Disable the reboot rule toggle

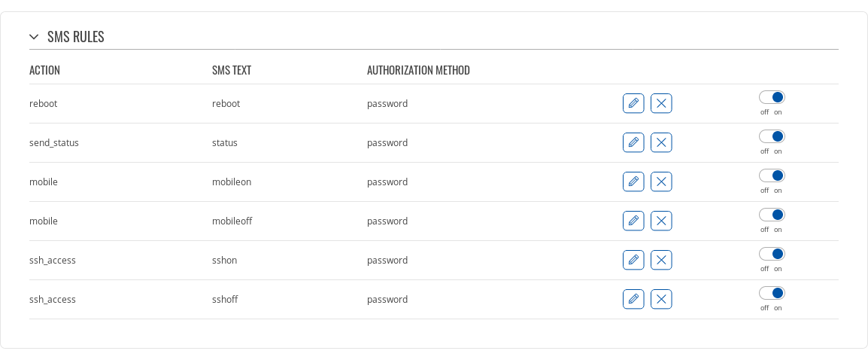(772, 97)
